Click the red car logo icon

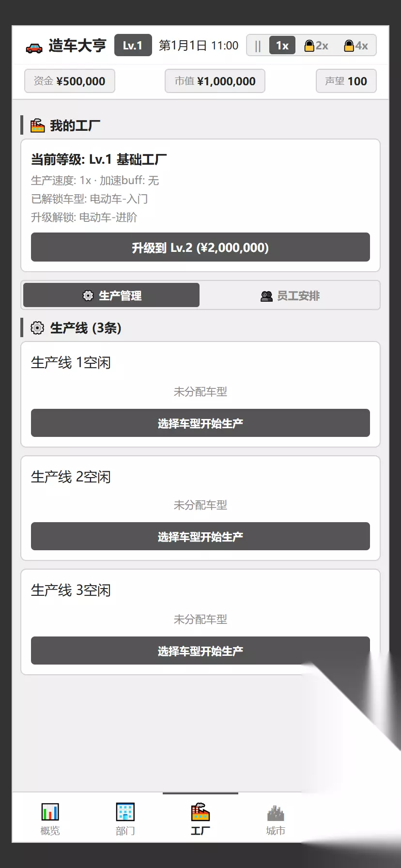tap(34, 47)
